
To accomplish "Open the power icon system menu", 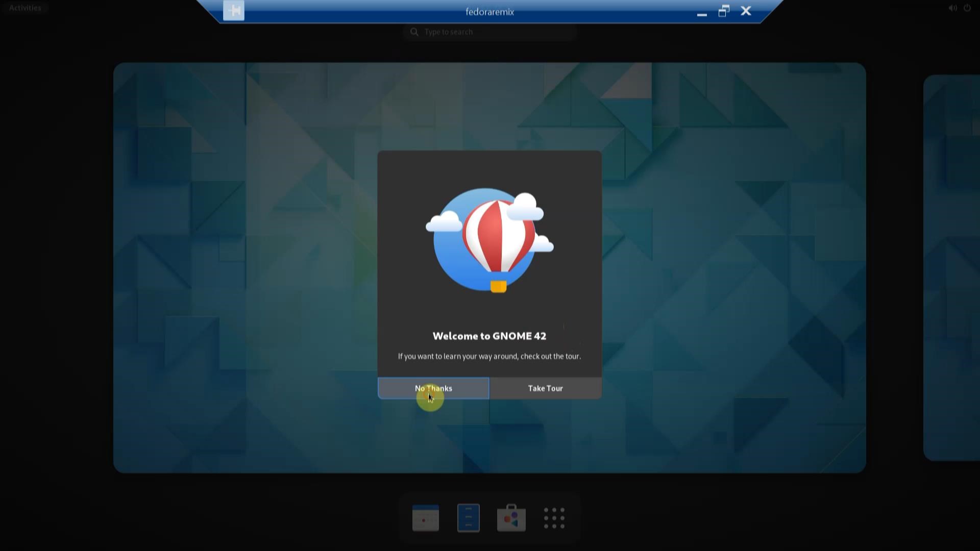I will [967, 8].
